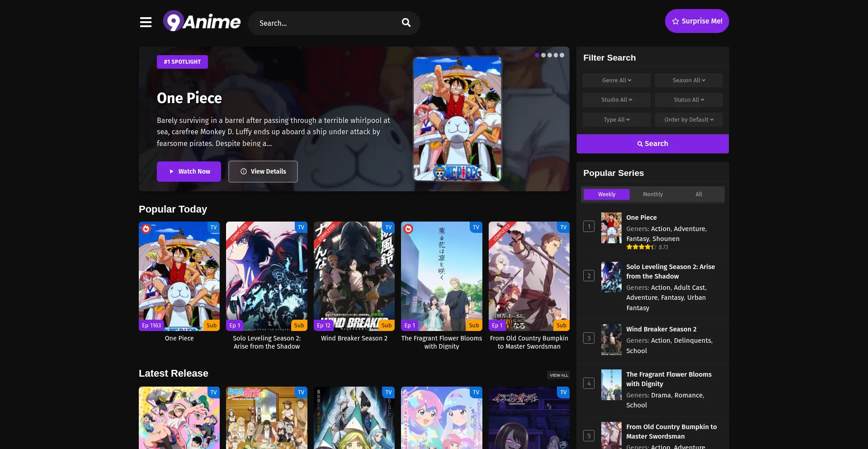
Task: Select the second spotlight carousel dot
Action: (x=543, y=55)
